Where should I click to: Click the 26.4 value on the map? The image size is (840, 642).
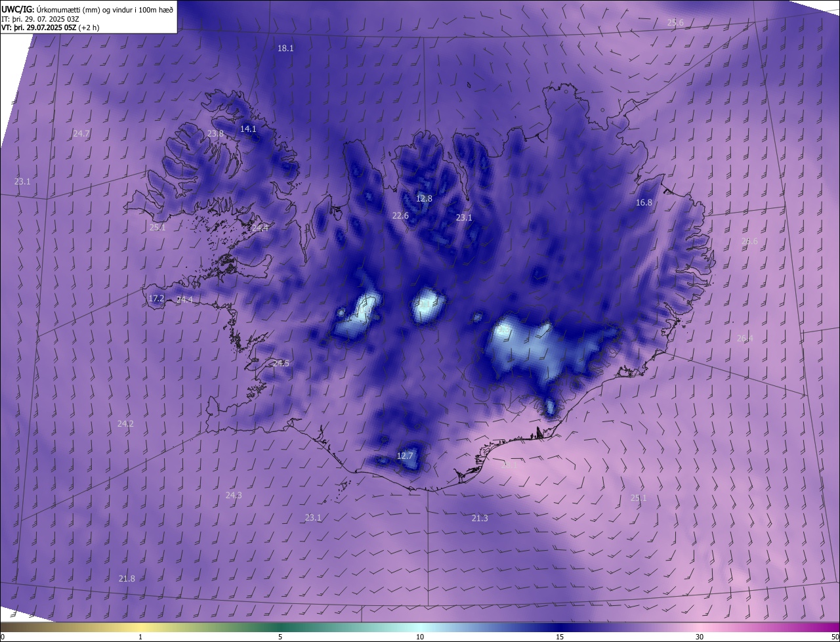pyautogui.click(x=745, y=339)
